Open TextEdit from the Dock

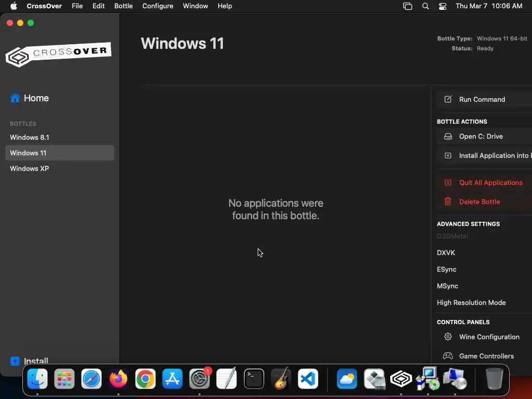pyautogui.click(x=227, y=379)
